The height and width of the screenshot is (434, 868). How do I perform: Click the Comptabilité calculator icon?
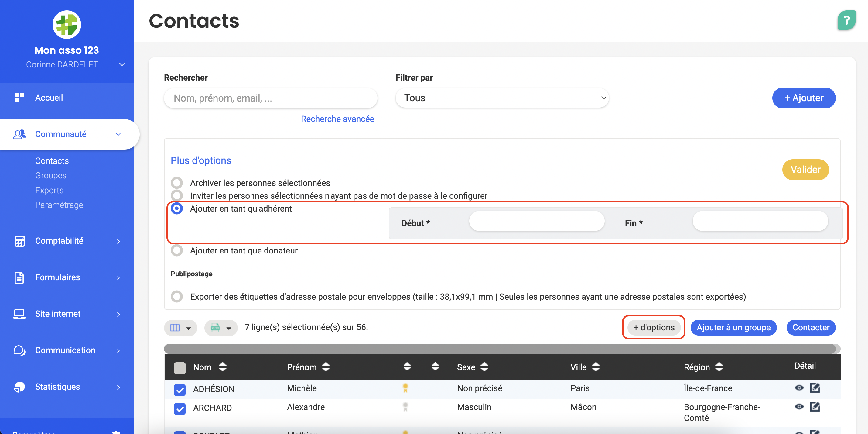pyautogui.click(x=19, y=241)
